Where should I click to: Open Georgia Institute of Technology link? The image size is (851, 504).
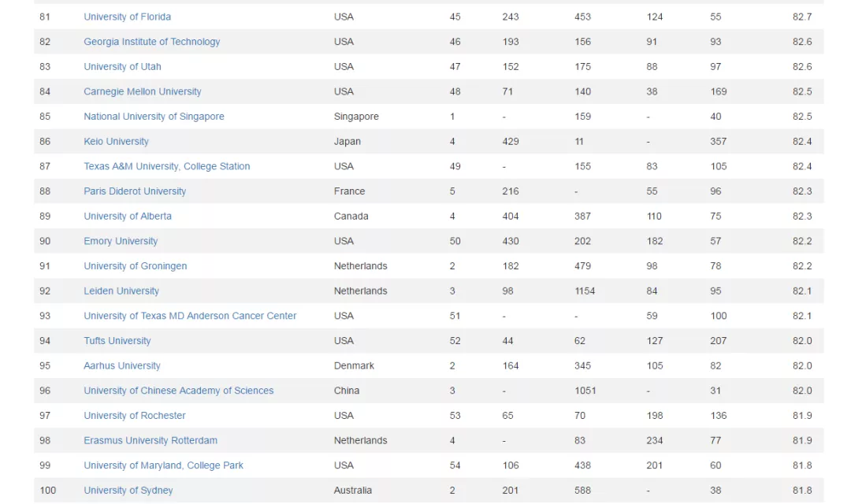tap(151, 42)
